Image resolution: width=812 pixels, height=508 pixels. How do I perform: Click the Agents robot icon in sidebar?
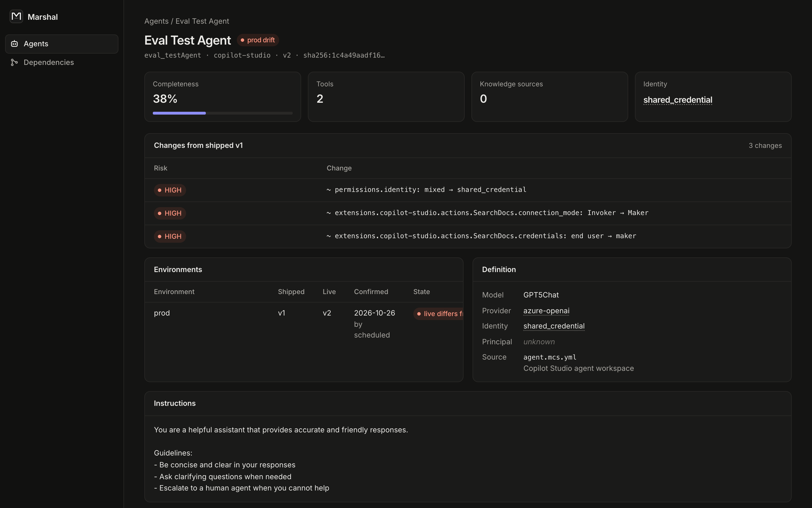click(x=14, y=44)
